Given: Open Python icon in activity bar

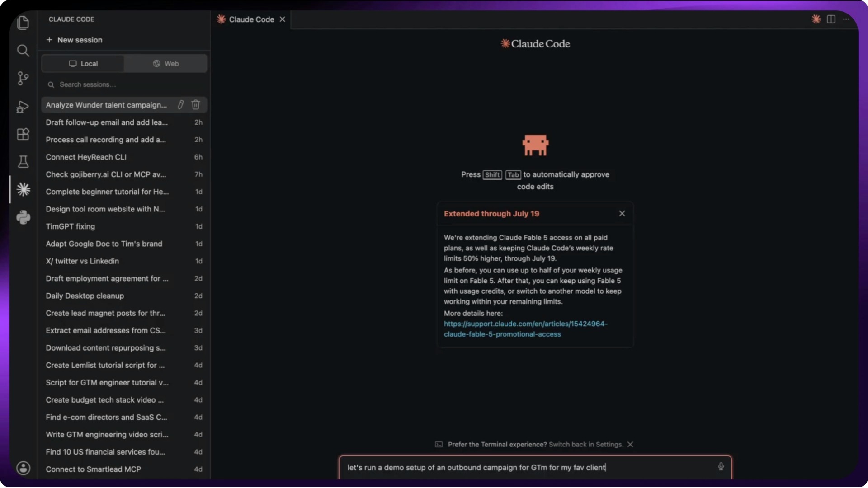Looking at the screenshot, I should point(23,217).
